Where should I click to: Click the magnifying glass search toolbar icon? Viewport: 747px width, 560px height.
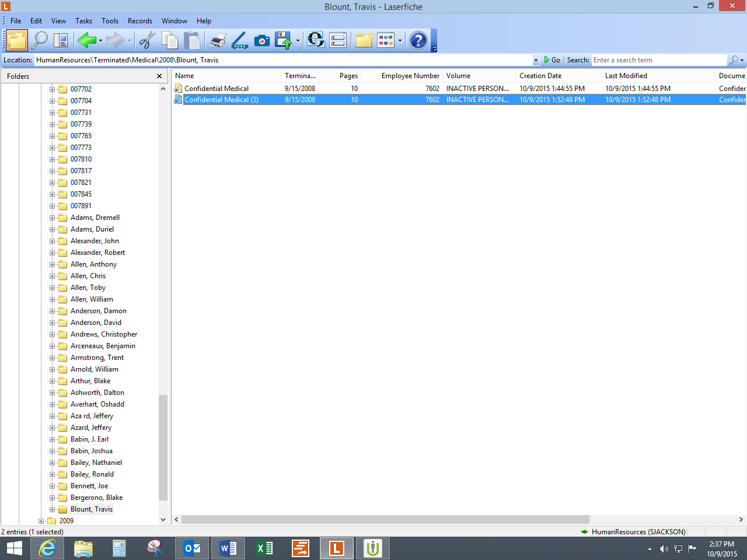40,40
